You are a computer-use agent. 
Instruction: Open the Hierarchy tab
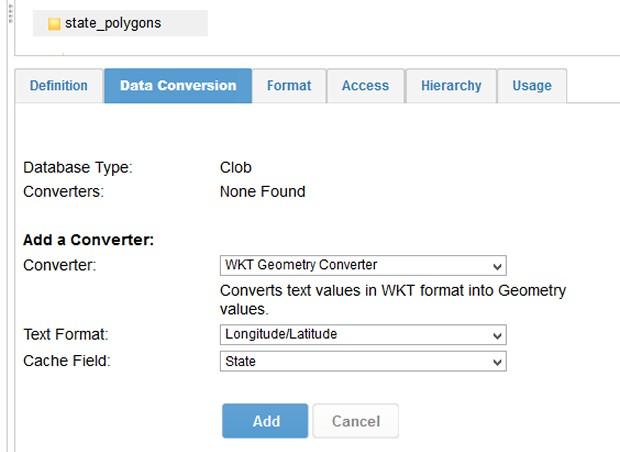point(451,86)
